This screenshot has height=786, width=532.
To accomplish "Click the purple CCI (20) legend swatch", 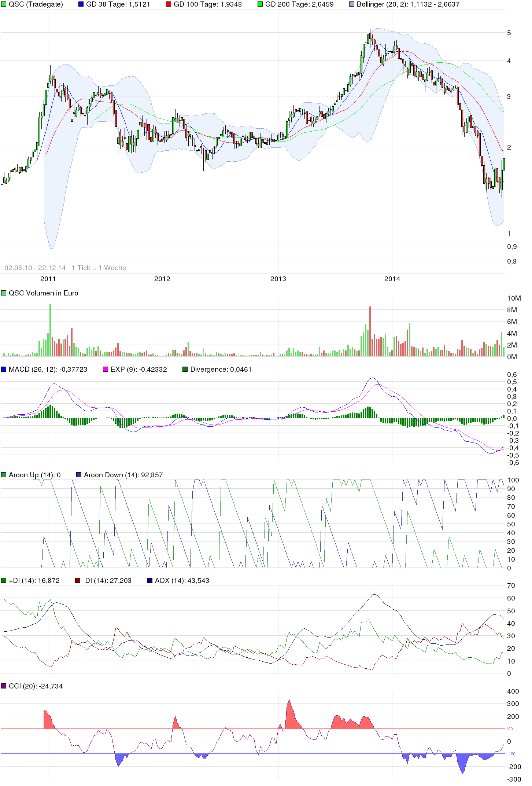I will pyautogui.click(x=4, y=686).
